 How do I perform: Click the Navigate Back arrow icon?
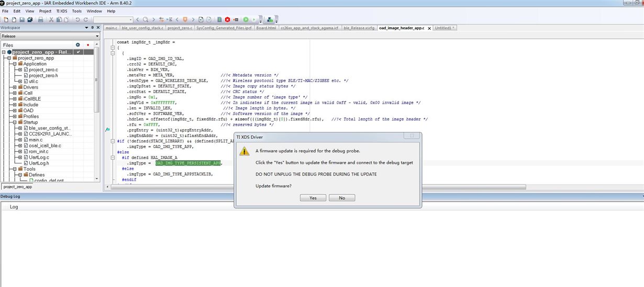201,19
